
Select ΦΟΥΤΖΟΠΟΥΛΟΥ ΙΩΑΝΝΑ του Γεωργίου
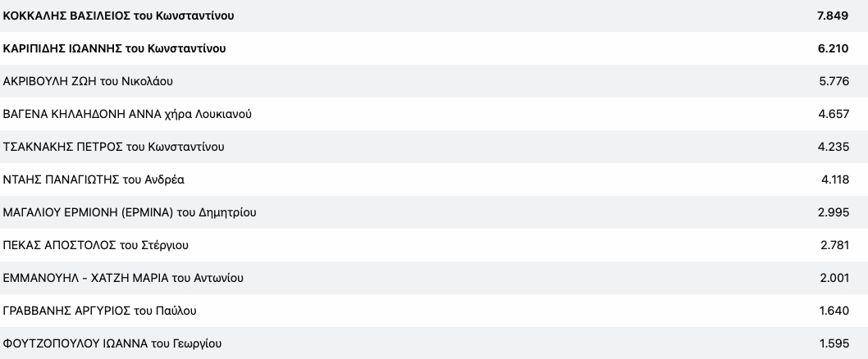[112, 343]
